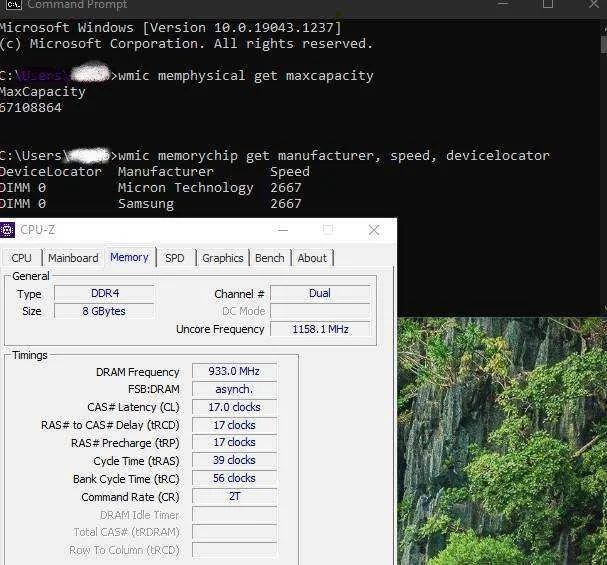
Task: Click the MaxCapacity value 67108864
Action: pos(31,108)
